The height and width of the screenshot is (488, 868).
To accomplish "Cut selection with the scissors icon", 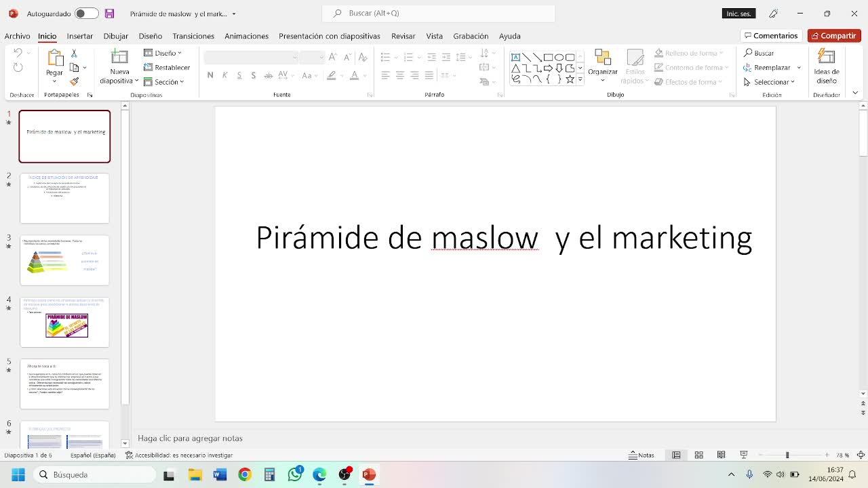I will pyautogui.click(x=74, y=53).
